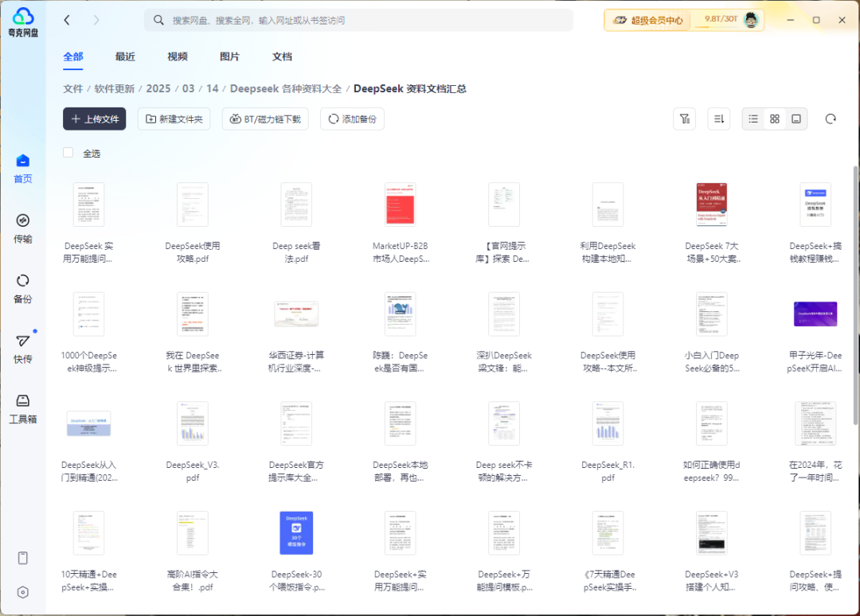This screenshot has width=860, height=616.
Task: Go to 2025 breadcrumb
Action: [158, 89]
